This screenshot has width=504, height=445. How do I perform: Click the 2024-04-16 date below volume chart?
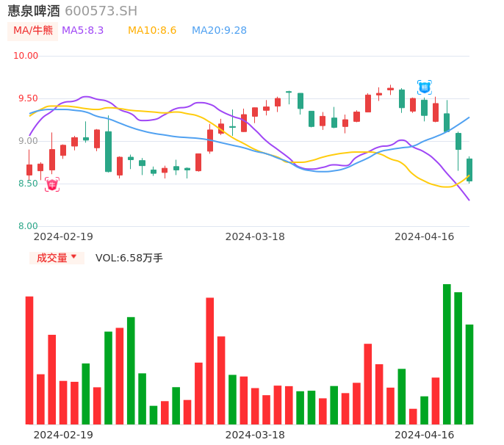pos(424,435)
